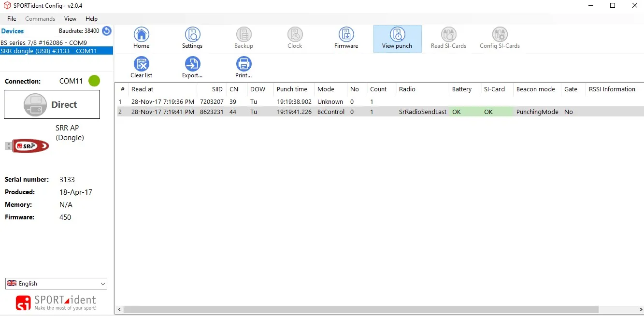
Task: Open the Firmware toolbar icon
Action: tap(346, 38)
